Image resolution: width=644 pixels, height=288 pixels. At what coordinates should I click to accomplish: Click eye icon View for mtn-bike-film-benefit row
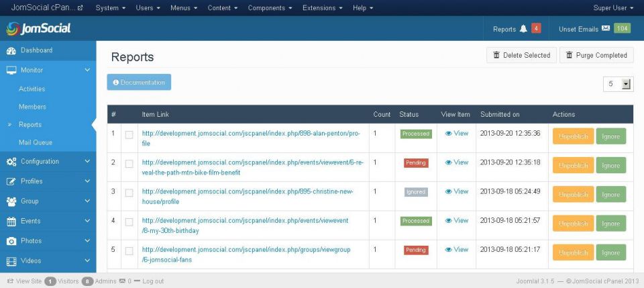pyautogui.click(x=449, y=162)
